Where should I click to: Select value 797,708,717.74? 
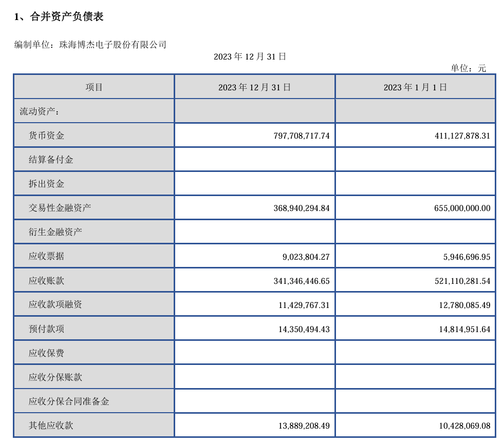pos(302,136)
